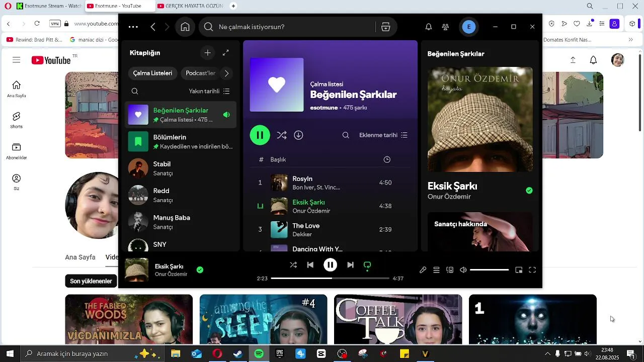Open Bölümlerin in the library list

coord(181,142)
